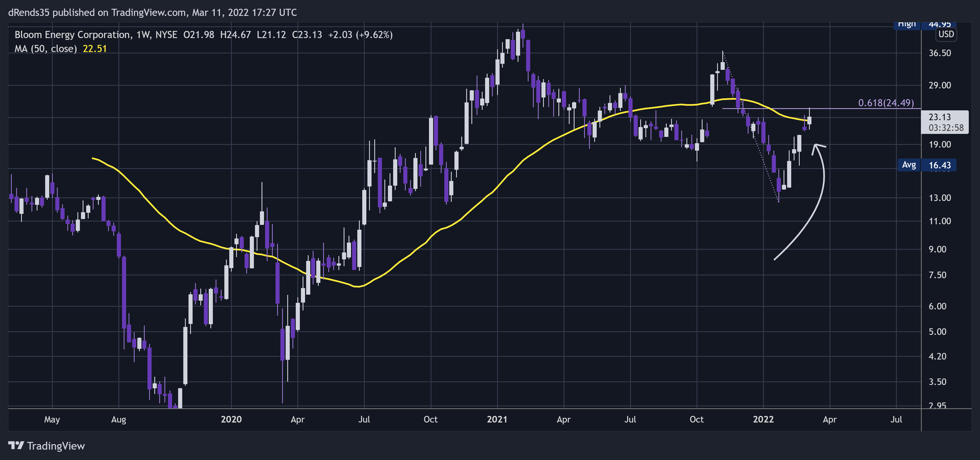Click the MA (50, close) indicator label
Image resolution: width=980 pixels, height=460 pixels.
46,49
